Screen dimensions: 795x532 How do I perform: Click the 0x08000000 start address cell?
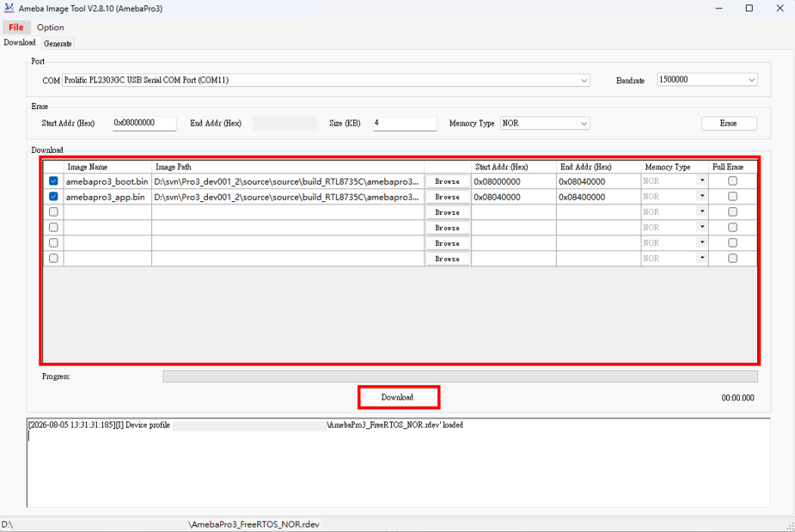(x=514, y=181)
